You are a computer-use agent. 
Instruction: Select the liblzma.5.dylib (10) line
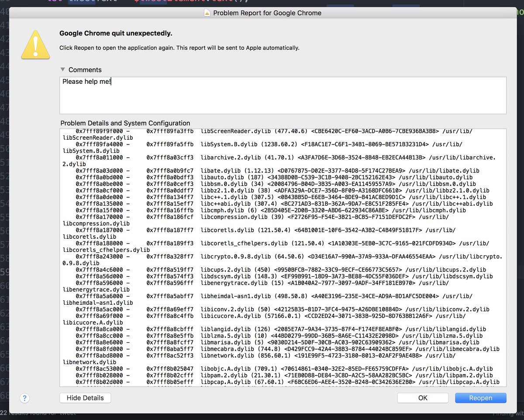click(x=279, y=336)
